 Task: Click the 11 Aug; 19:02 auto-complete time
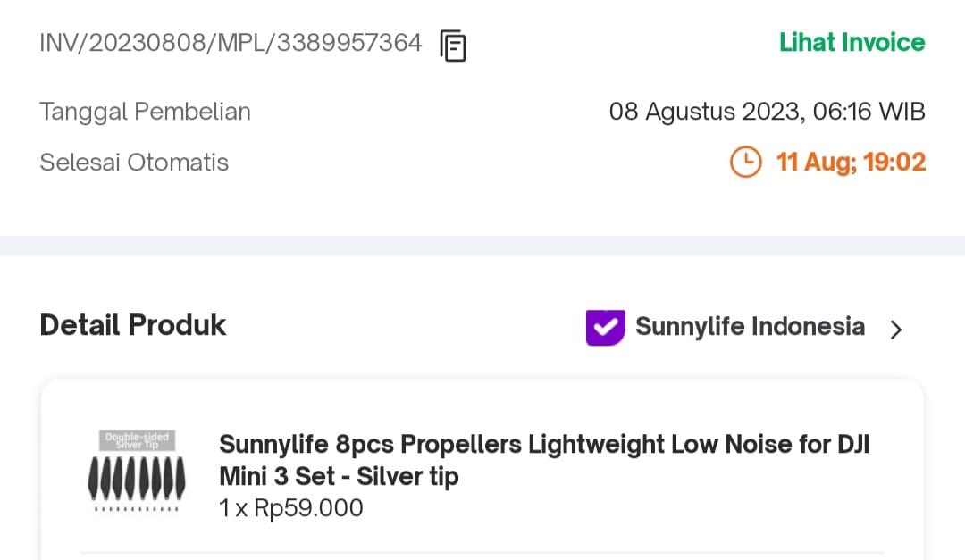[x=851, y=163]
